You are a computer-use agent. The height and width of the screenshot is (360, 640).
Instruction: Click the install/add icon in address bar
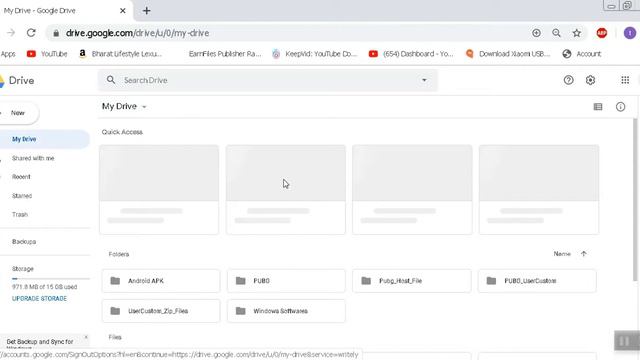536,33
